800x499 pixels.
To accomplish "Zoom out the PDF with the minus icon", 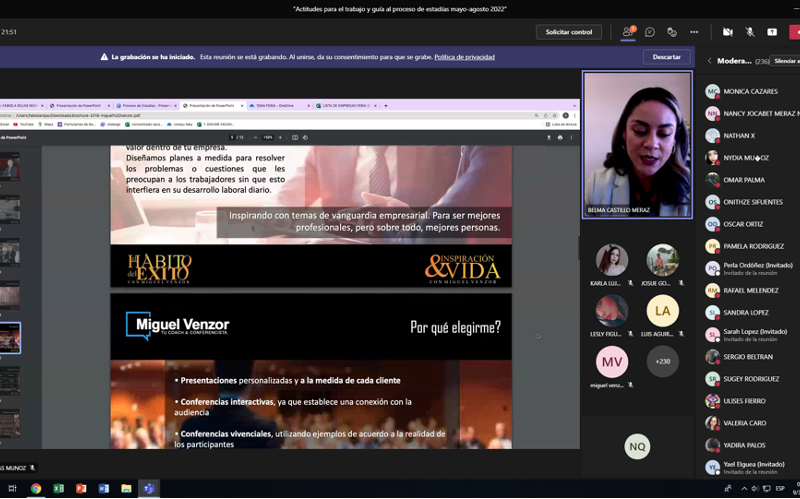I will pyautogui.click(x=255, y=137).
